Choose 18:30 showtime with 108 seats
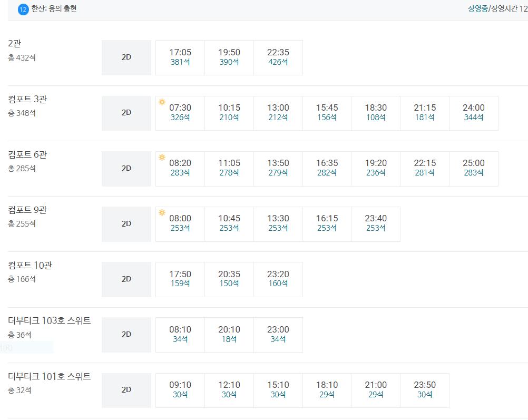The image size is (528, 420). 376,113
